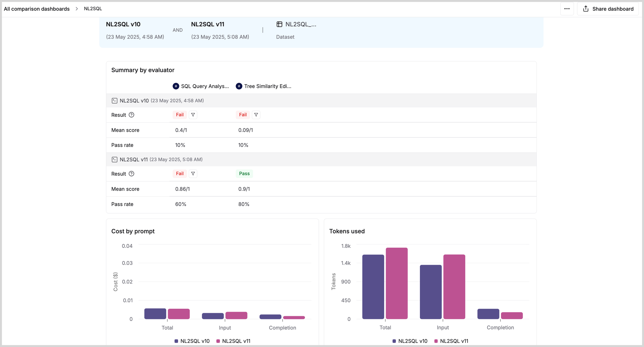Click help icon beside v11 Result
Viewport: 644px width, 347px height.
pyautogui.click(x=131, y=174)
